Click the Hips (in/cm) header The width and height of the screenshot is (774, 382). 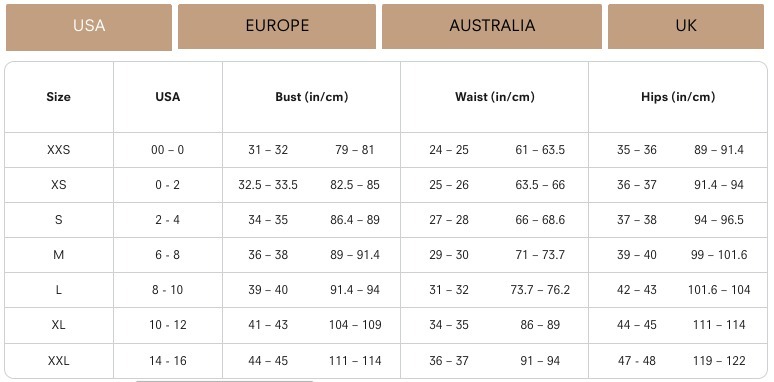tap(678, 97)
